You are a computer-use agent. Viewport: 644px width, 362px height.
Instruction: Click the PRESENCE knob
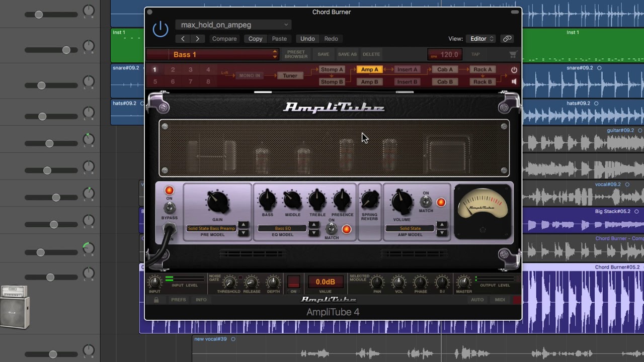pyautogui.click(x=342, y=200)
